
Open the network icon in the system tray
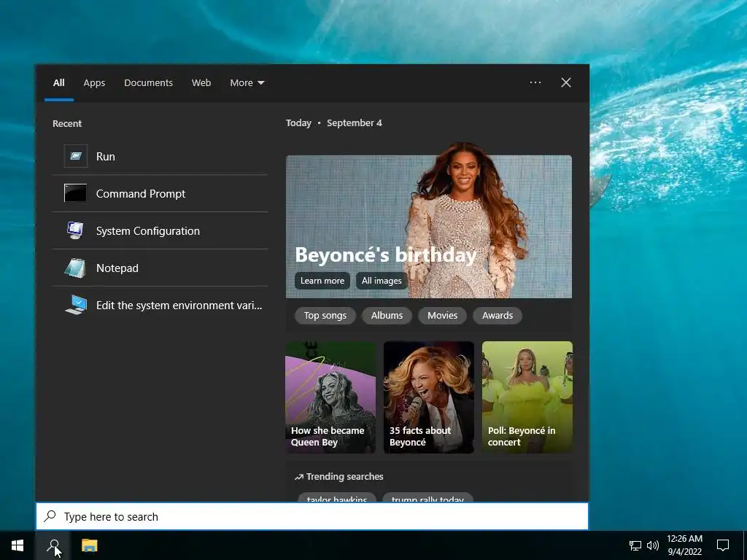(x=635, y=545)
